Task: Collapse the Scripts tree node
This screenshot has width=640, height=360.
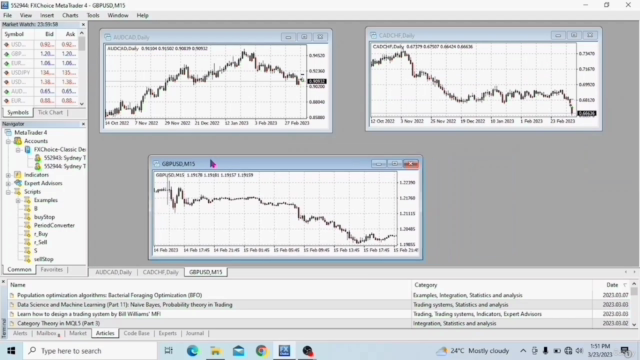Action: click(8, 192)
